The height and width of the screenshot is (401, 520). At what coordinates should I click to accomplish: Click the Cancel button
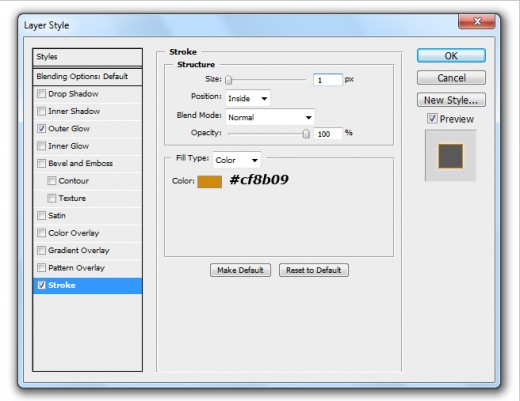451,78
